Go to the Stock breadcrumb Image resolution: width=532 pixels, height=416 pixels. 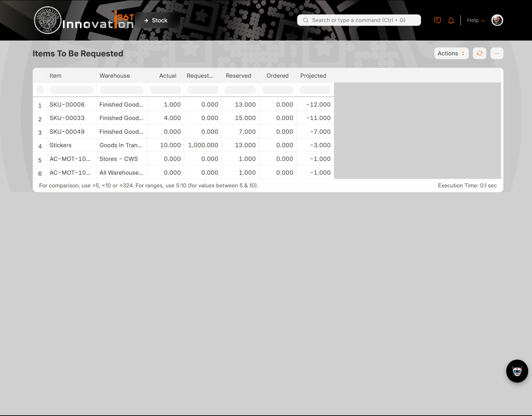click(159, 20)
